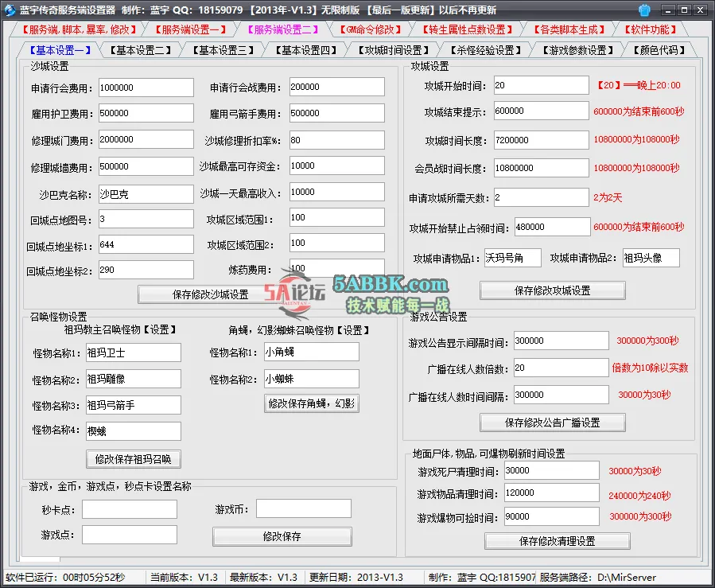Click the 沙巴克名称 input field

tap(146, 193)
